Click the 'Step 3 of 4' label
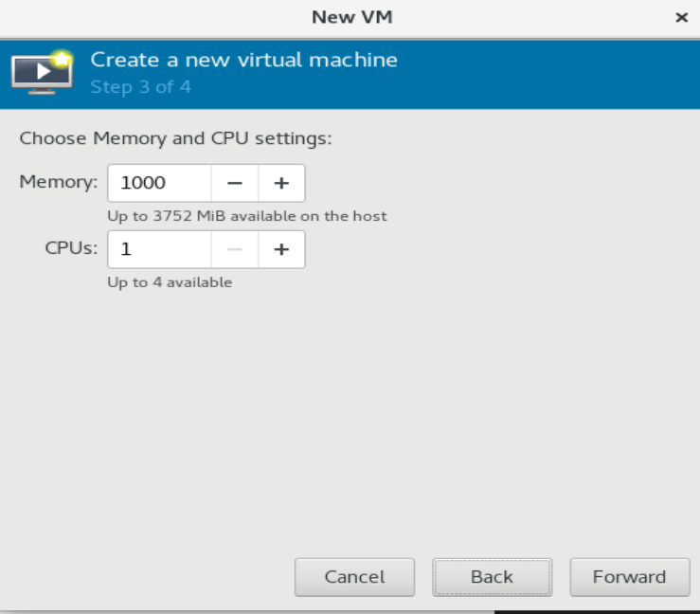Viewport: 700px width, 614px height. 140,87
